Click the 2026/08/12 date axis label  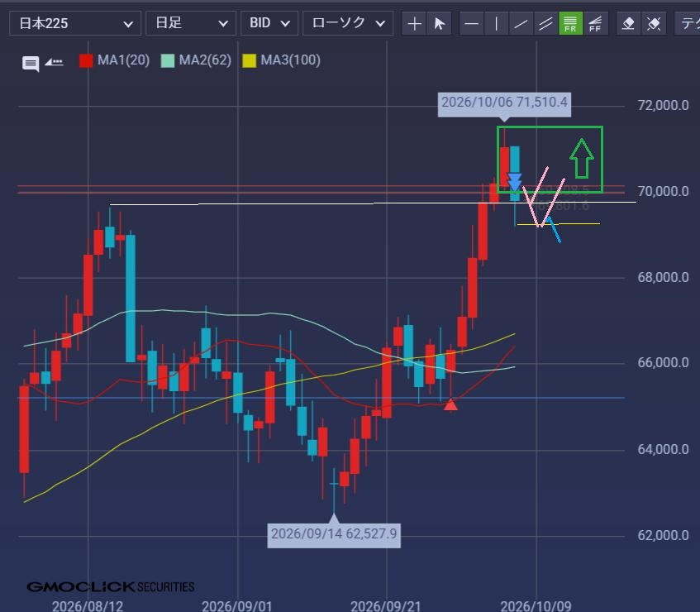point(88,605)
